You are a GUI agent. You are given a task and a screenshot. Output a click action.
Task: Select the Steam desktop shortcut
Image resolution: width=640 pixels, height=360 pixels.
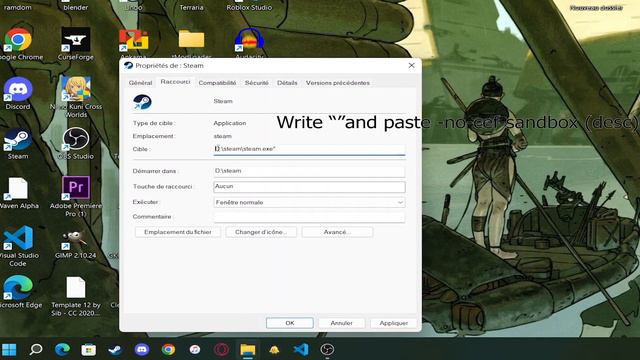(x=18, y=144)
